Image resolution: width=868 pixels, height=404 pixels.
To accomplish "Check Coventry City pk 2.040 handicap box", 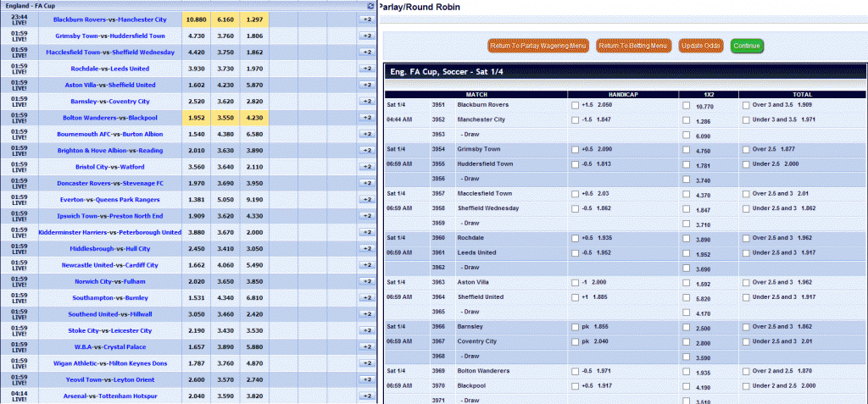I will [x=576, y=341].
